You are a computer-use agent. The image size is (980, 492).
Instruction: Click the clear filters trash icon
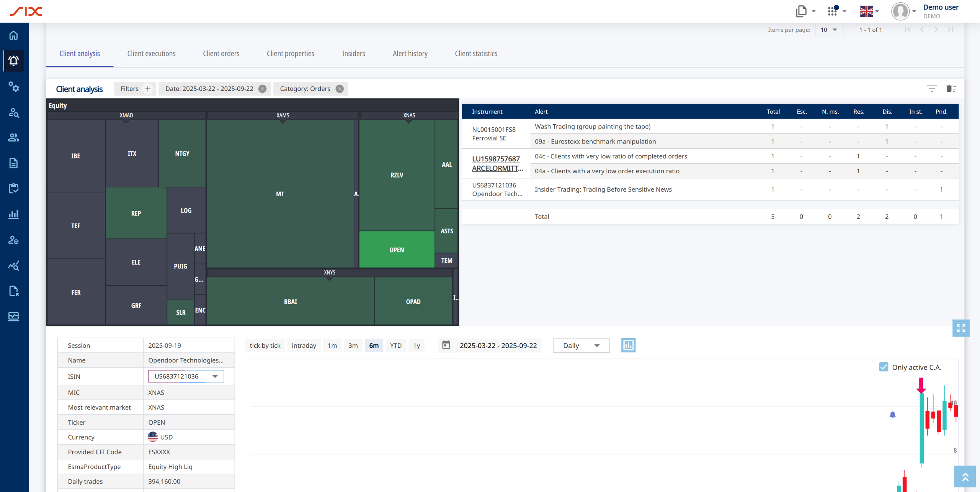[x=951, y=89]
